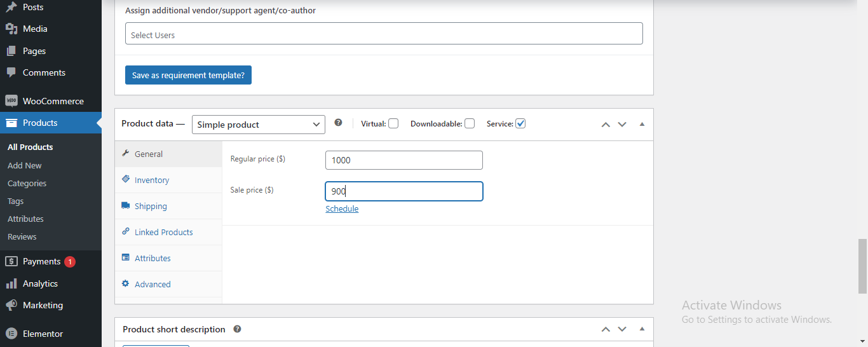Click the Payments dollar icon
This screenshot has width=868, height=347.
(x=11, y=261)
